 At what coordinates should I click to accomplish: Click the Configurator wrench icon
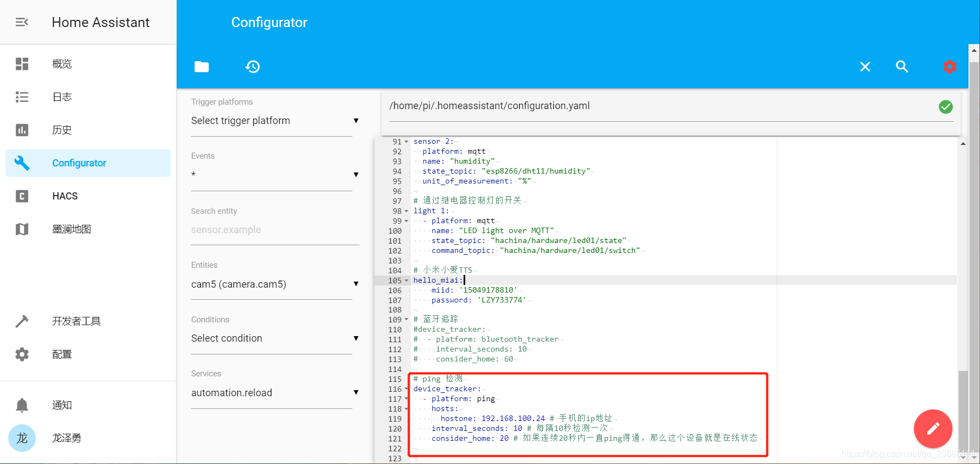tap(22, 163)
